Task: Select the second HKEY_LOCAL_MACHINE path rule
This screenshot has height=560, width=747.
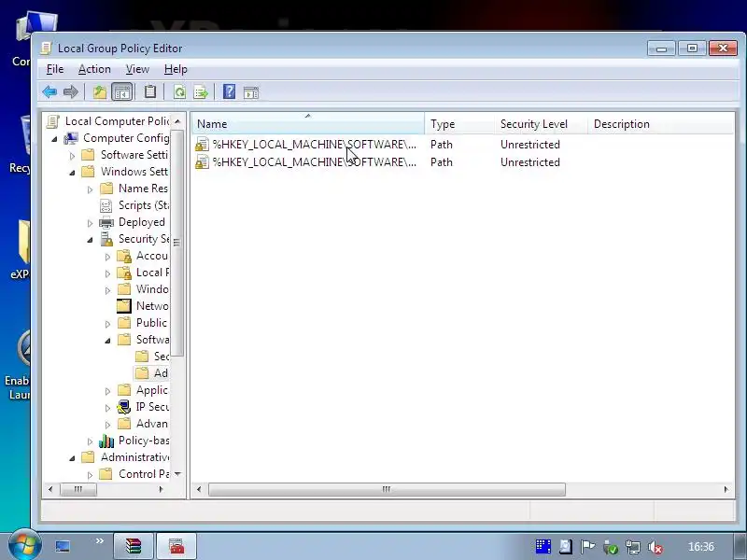Action: pos(305,161)
